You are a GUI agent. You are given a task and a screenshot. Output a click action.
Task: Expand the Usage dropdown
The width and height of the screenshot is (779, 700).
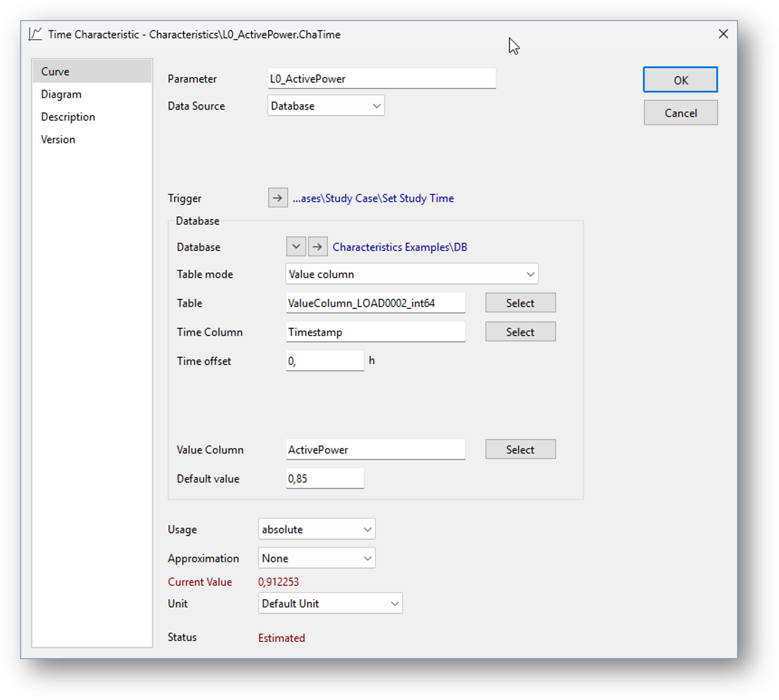(x=317, y=530)
